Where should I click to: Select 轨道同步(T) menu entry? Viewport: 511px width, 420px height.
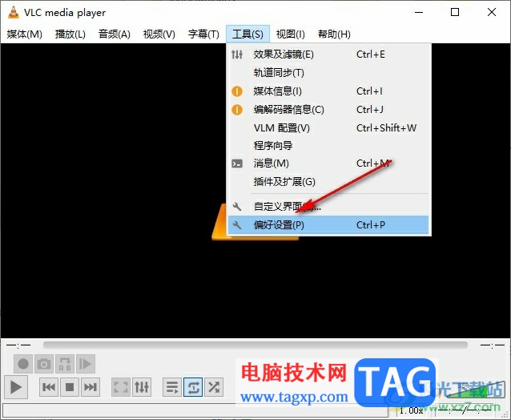(x=328, y=72)
